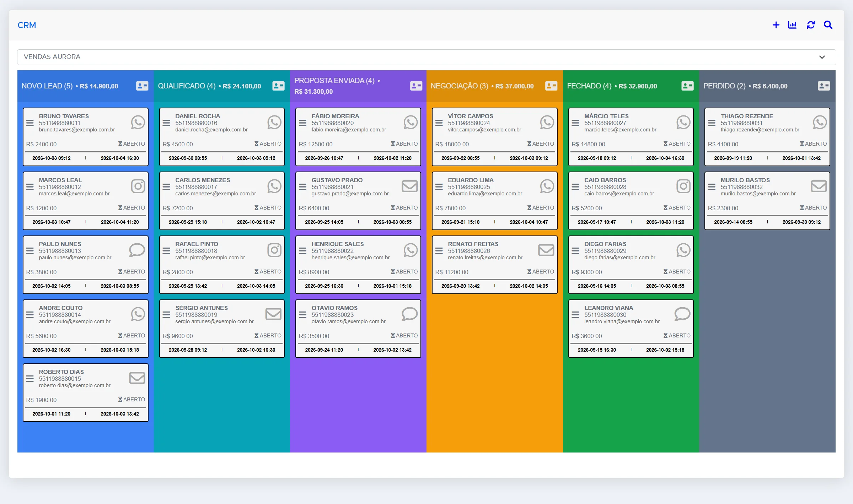This screenshot has height=504, width=853.
Task: Open contact card icon in FECHADO header
Action: coord(687,86)
